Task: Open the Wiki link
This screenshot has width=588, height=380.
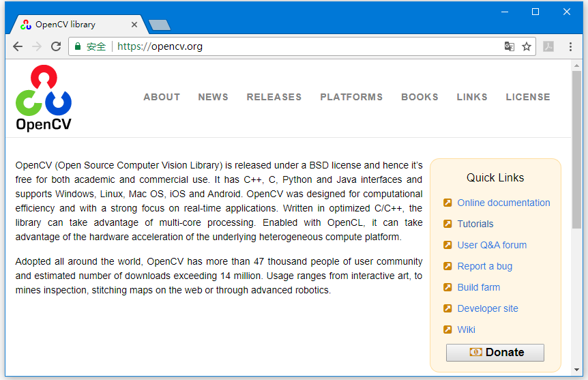Action: (466, 330)
